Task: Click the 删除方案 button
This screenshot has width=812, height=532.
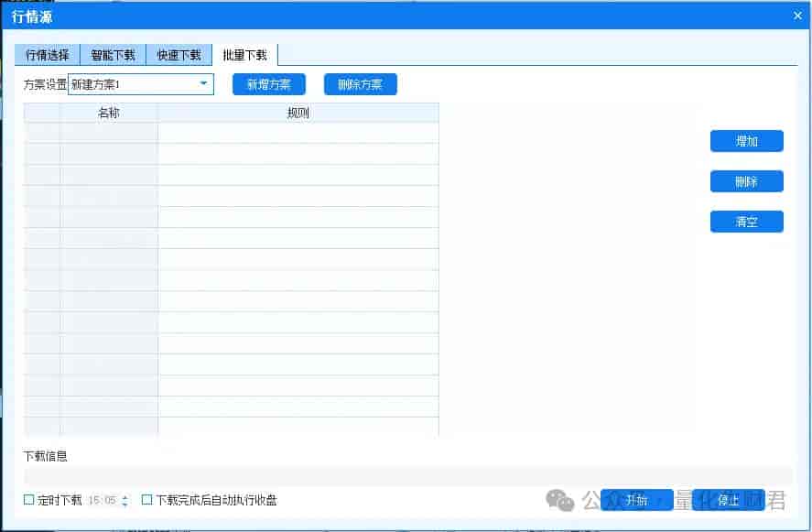Action: (x=361, y=84)
